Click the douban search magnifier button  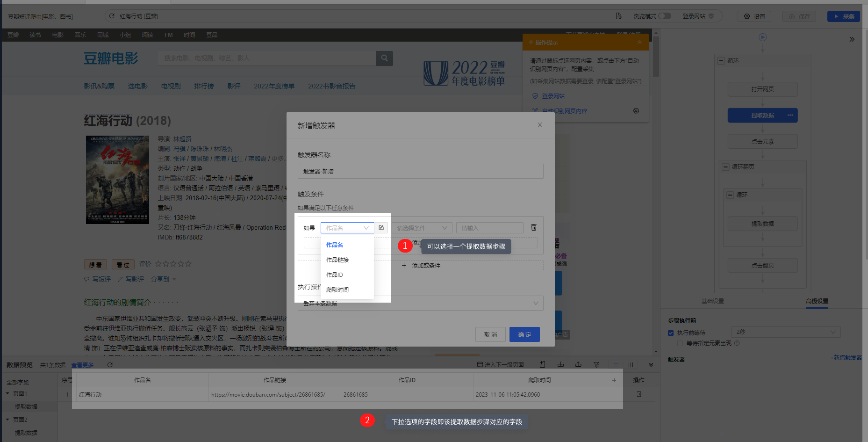(384, 58)
